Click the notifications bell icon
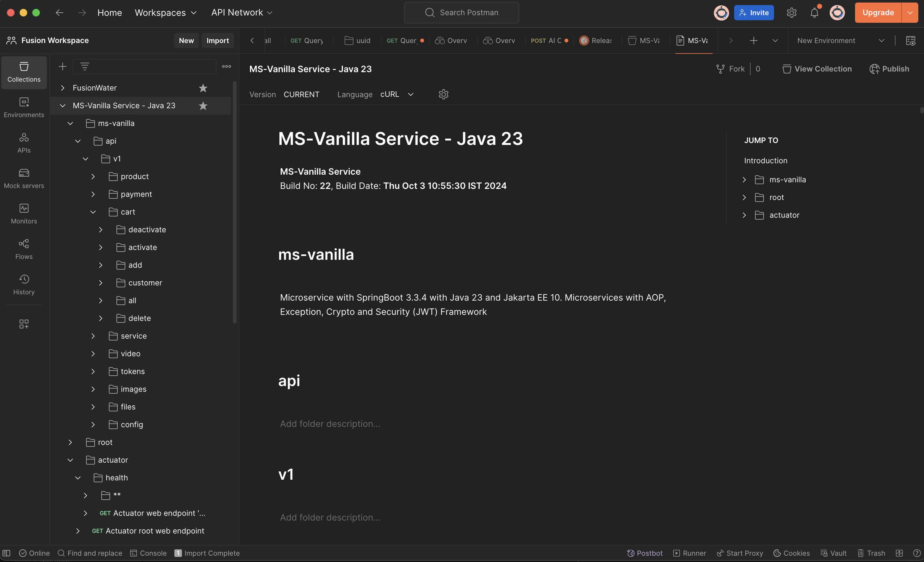The height and width of the screenshot is (562, 924). tap(814, 13)
